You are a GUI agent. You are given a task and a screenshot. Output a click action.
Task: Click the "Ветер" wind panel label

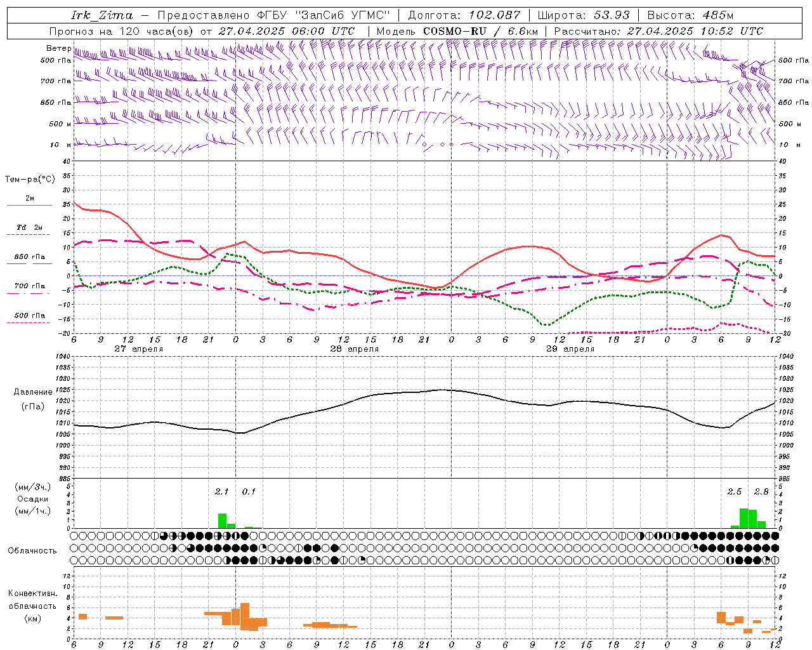click(59, 48)
